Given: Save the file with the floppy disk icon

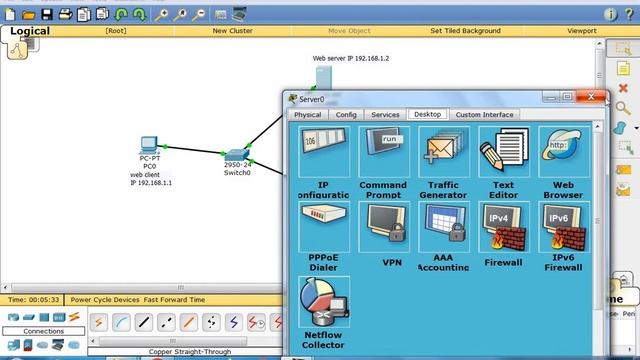Looking at the screenshot, I should [47, 15].
